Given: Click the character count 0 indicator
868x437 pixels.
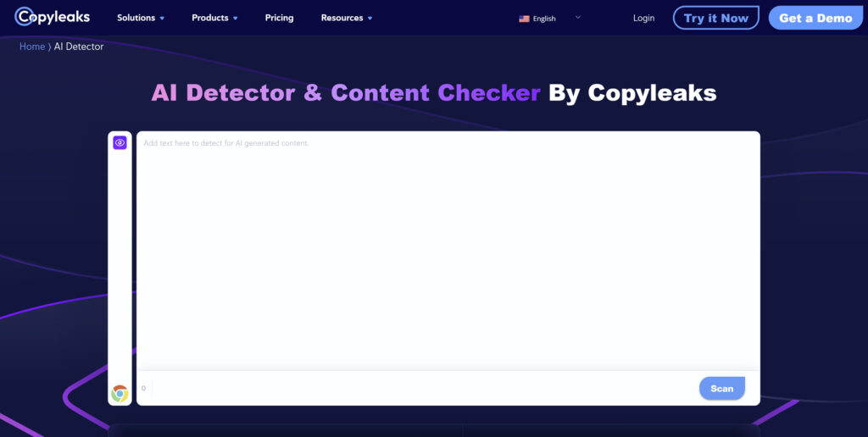Looking at the screenshot, I should pos(143,389).
